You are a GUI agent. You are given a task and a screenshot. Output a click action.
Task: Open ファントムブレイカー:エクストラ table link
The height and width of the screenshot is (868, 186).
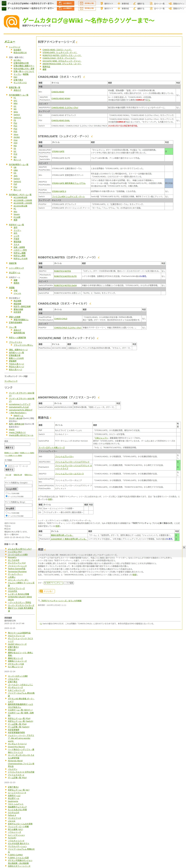[x=69, y=473]
